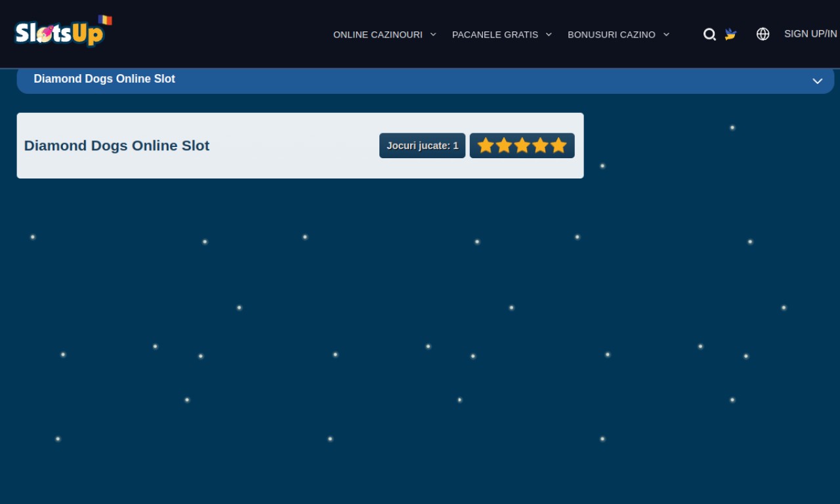Click the Romanian flag icon beside the logo
Viewport: 840px width, 504px height.
(x=106, y=20)
